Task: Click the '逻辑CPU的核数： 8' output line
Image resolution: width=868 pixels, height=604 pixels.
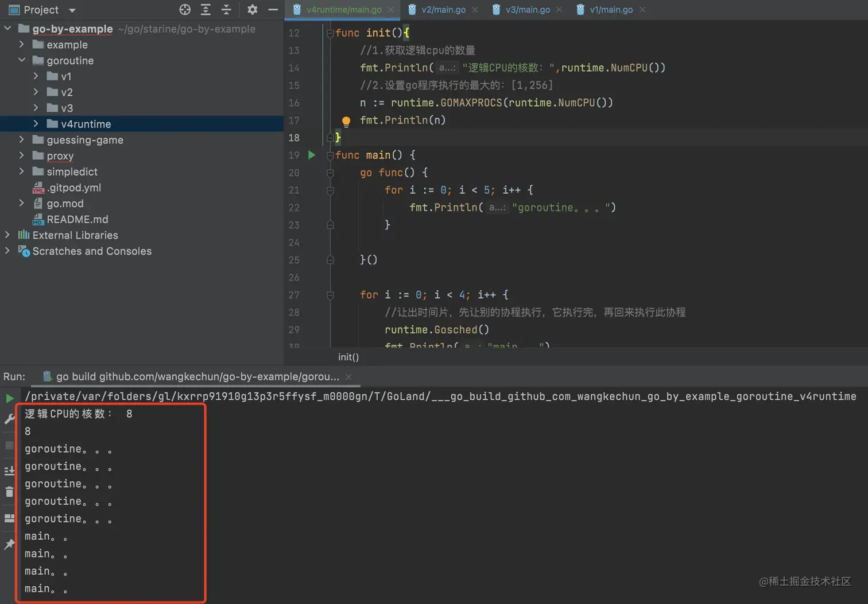Action: click(78, 414)
